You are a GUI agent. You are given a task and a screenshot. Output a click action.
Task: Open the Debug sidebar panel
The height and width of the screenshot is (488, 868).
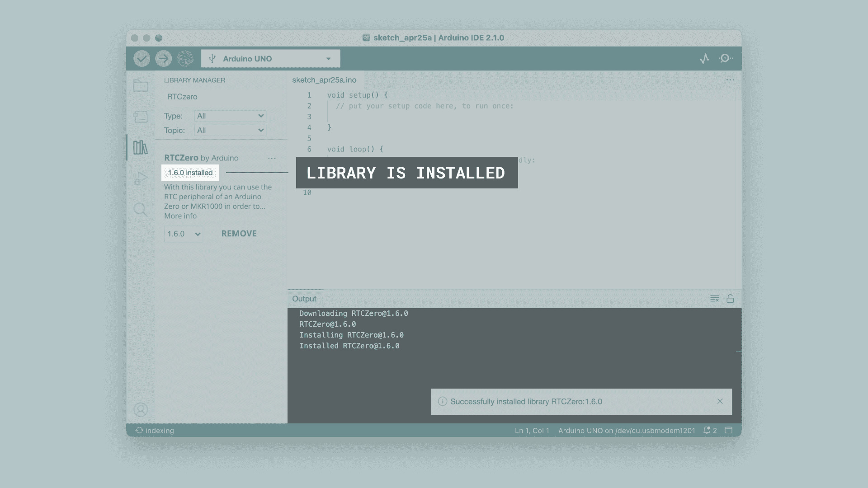(141, 178)
